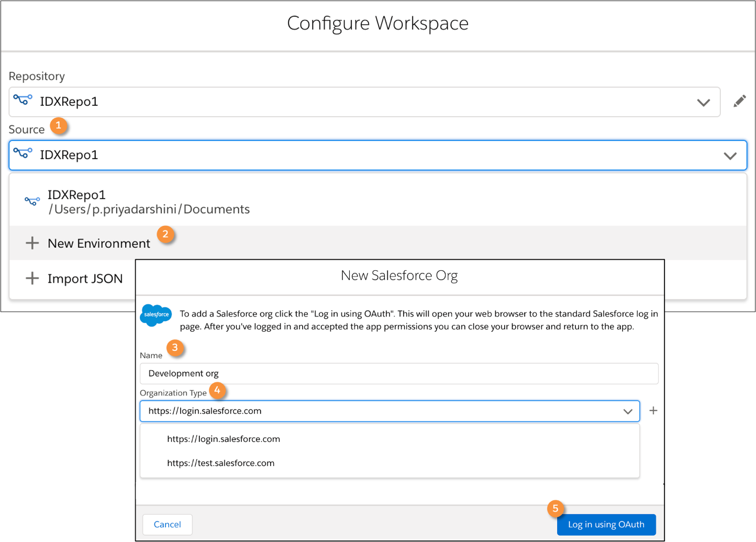756x542 pixels.
Task: Open the Organization Type combo box
Action: point(390,411)
